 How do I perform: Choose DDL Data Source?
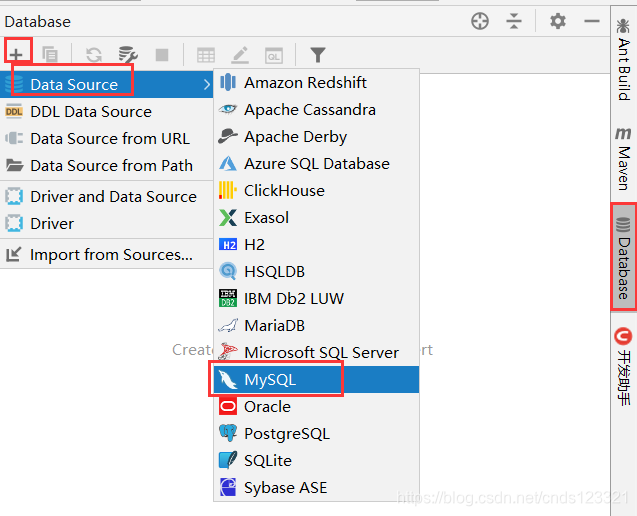tap(106, 111)
